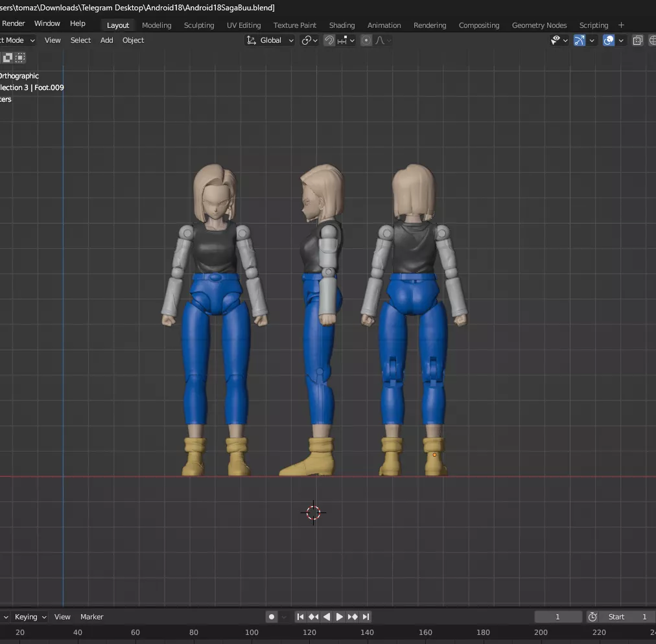
Task: Open the snapping options dropdown
Action: point(346,40)
